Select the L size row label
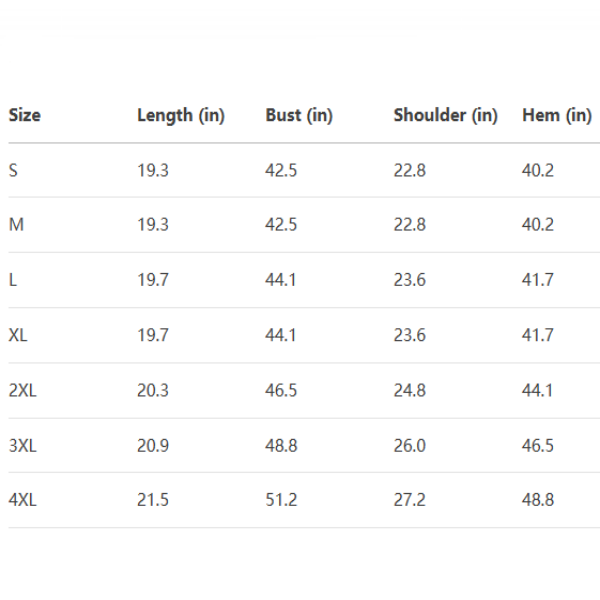600x600 pixels. 13,280
